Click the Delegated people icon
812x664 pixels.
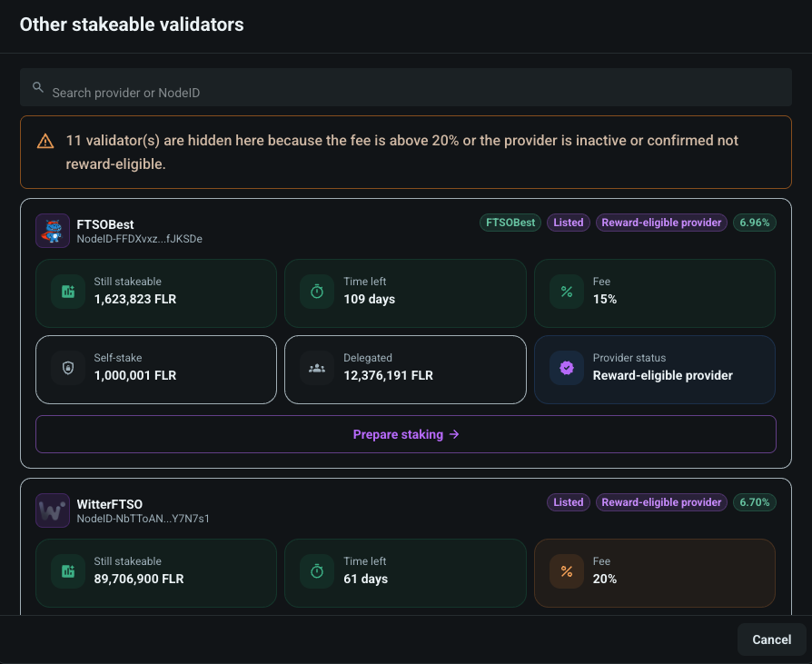click(317, 368)
